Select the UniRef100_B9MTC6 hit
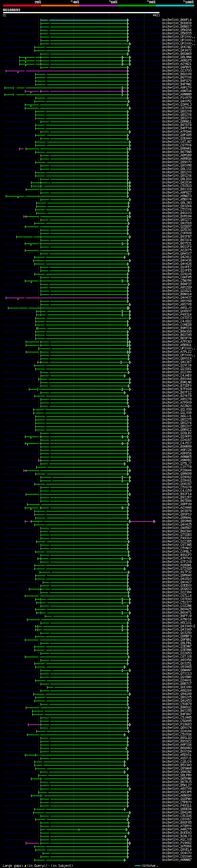Image resolution: width=197 pixels, height=868 pixels. pos(176,328)
